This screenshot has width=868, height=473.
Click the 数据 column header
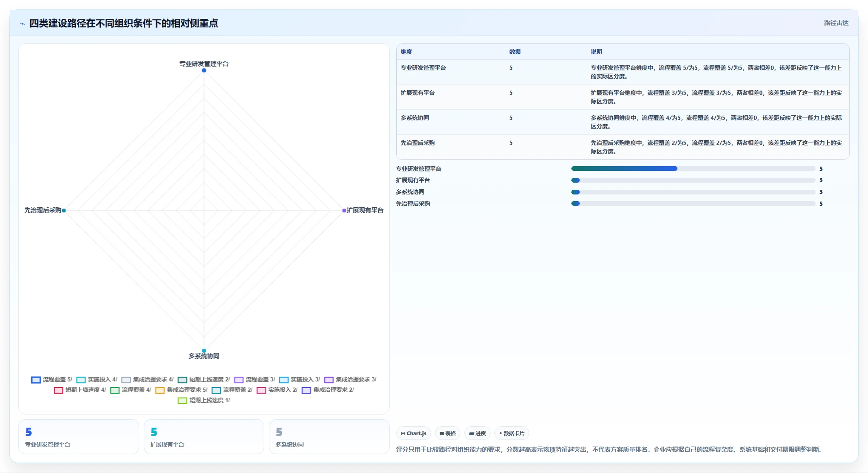pyautogui.click(x=515, y=52)
